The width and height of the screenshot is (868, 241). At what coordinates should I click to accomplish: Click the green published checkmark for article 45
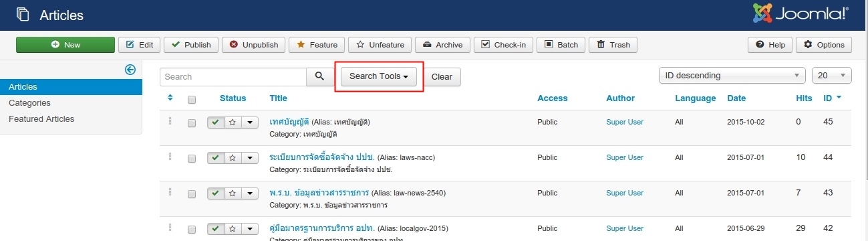pyautogui.click(x=216, y=123)
